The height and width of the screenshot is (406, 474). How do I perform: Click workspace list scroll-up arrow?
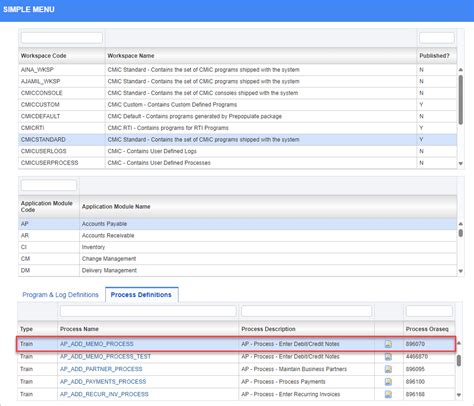point(461,70)
